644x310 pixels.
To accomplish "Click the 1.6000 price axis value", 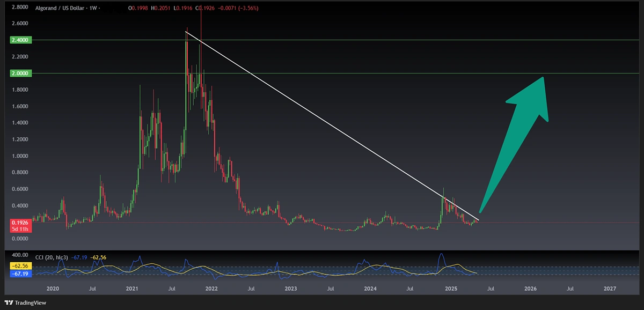I will (x=20, y=107).
